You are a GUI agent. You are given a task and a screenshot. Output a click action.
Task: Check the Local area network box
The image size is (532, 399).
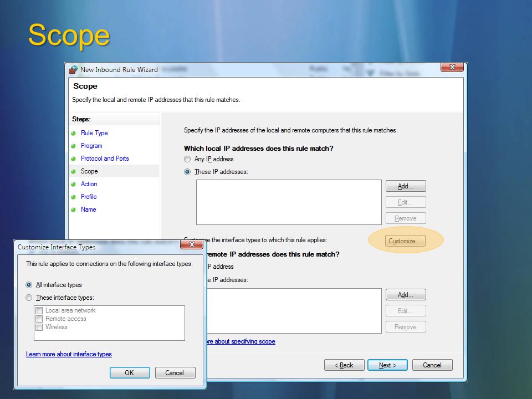pyautogui.click(x=39, y=310)
